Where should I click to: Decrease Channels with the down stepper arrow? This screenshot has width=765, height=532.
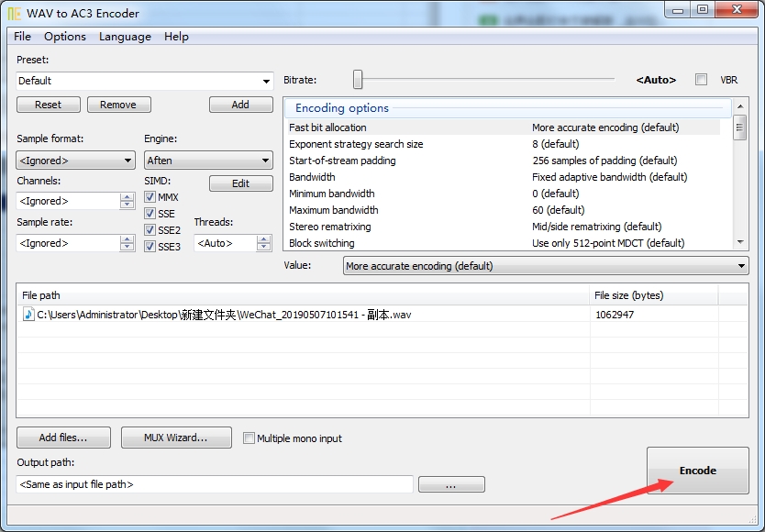pyautogui.click(x=127, y=205)
